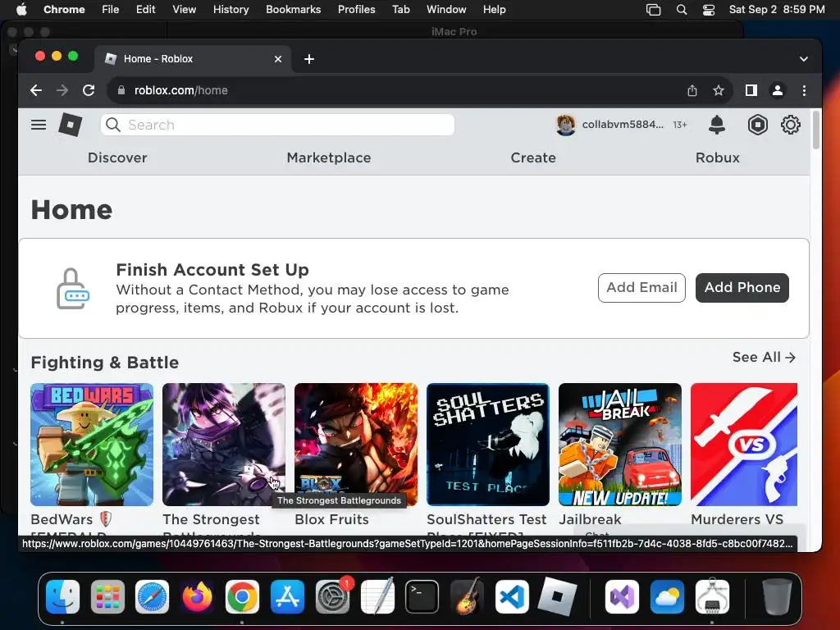Open Finder from the dock
Screen dimensions: 840x630
(62, 597)
